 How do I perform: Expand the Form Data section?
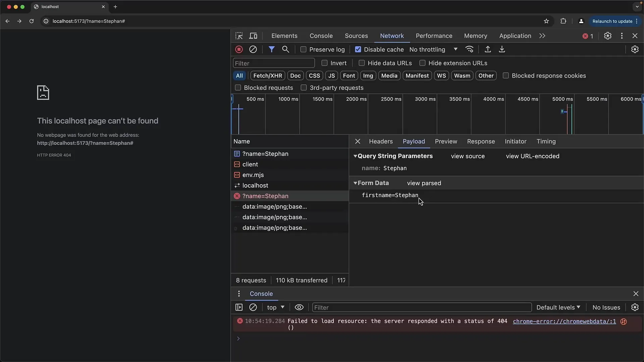point(356,183)
